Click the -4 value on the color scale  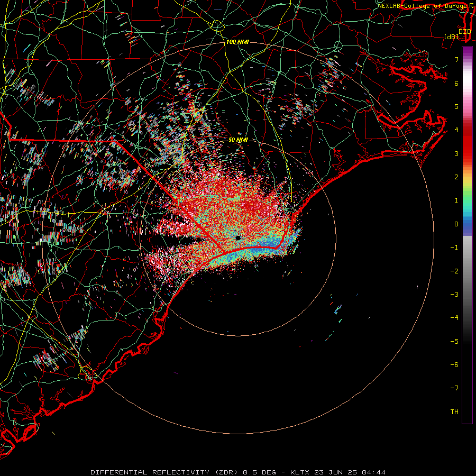point(454,318)
